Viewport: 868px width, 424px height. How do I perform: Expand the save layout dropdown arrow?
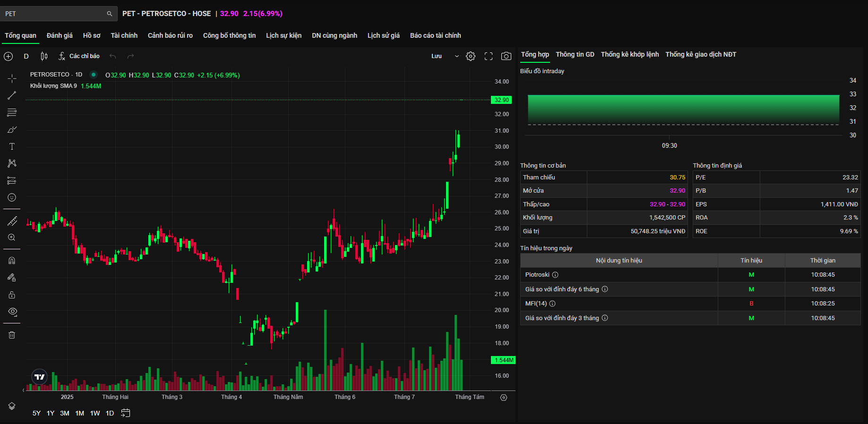(x=456, y=56)
